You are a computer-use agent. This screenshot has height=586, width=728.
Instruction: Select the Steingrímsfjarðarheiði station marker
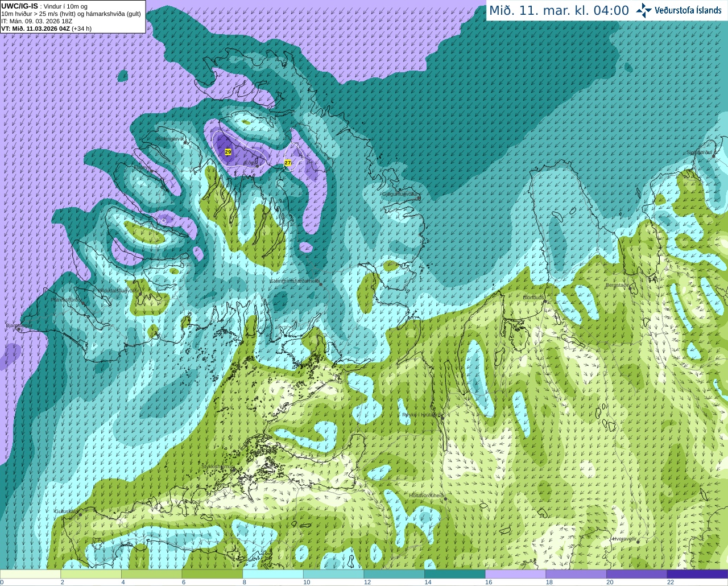coord(320,284)
